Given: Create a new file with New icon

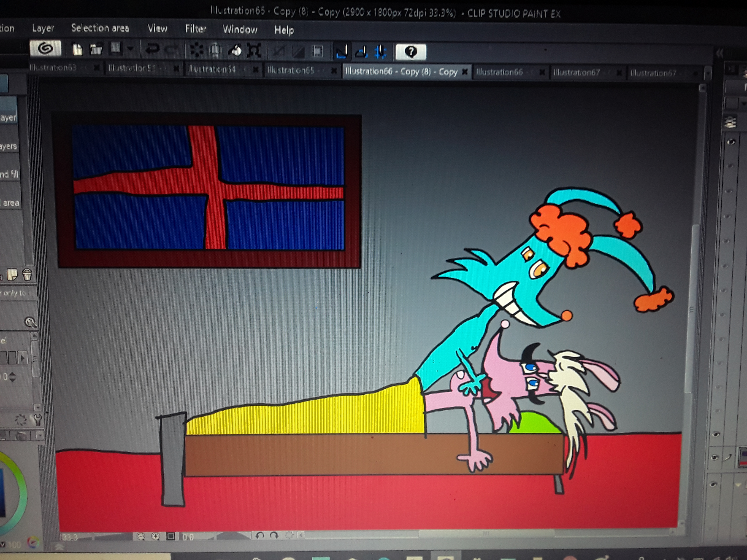Looking at the screenshot, I should pos(78,50).
